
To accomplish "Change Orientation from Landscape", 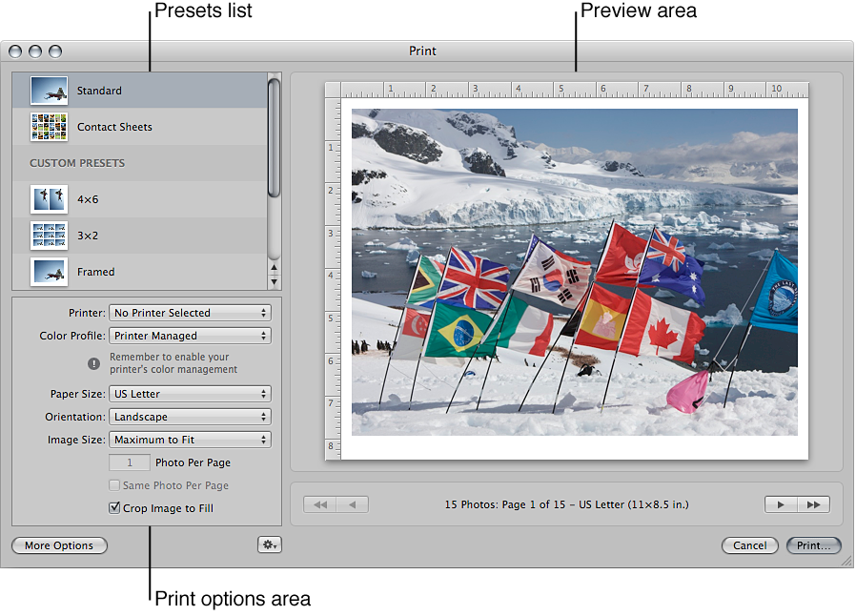I will (190, 416).
